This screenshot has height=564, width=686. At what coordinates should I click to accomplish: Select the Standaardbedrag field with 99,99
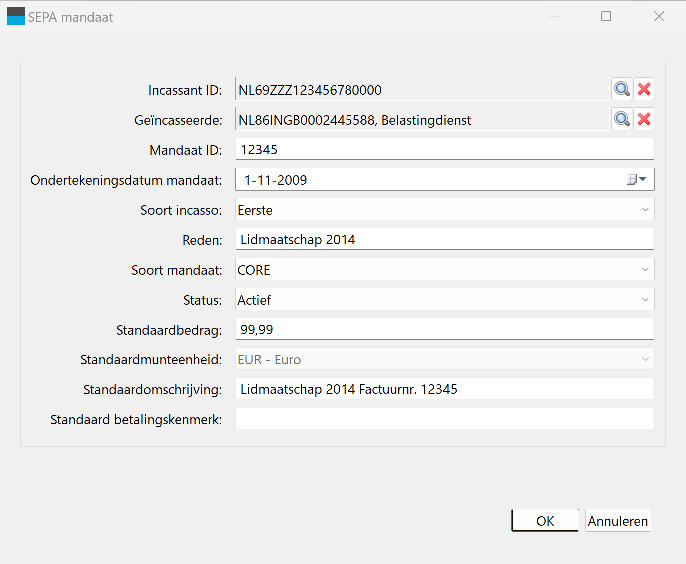pyautogui.click(x=444, y=329)
